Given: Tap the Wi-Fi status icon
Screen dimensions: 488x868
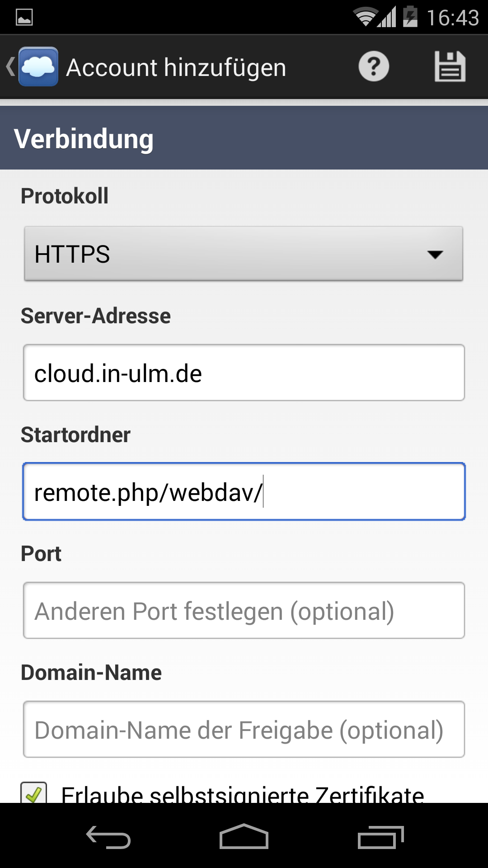Looking at the screenshot, I should coord(365,17).
